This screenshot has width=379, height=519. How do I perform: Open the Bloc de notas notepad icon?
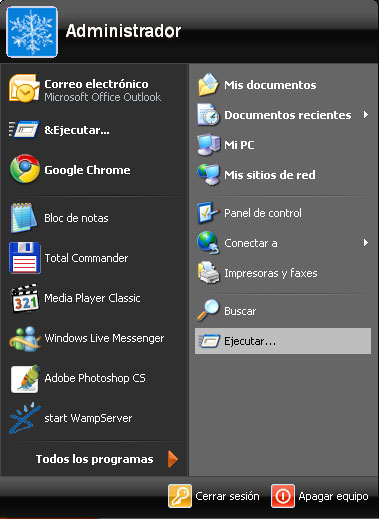pyautogui.click(x=24, y=218)
